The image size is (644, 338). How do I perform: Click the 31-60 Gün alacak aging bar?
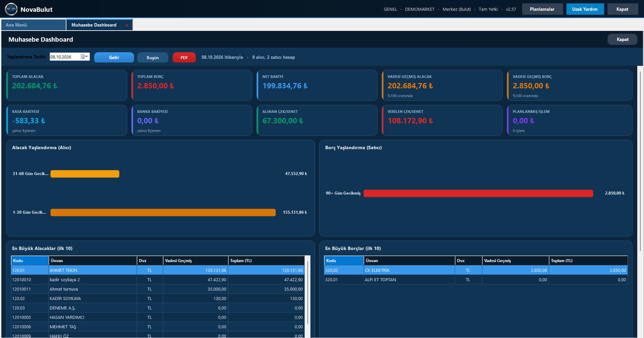[85, 174]
